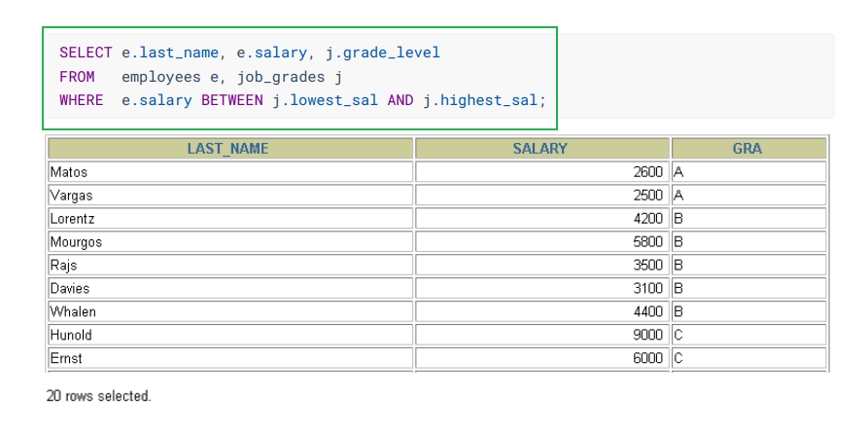Click the WHERE keyword in query
This screenshot has height=432, width=868.
[x=82, y=100]
